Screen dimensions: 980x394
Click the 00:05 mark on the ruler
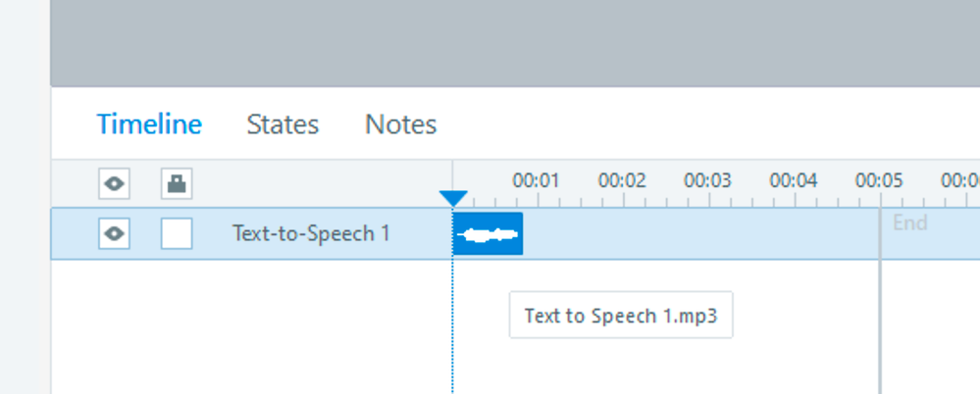click(x=879, y=181)
